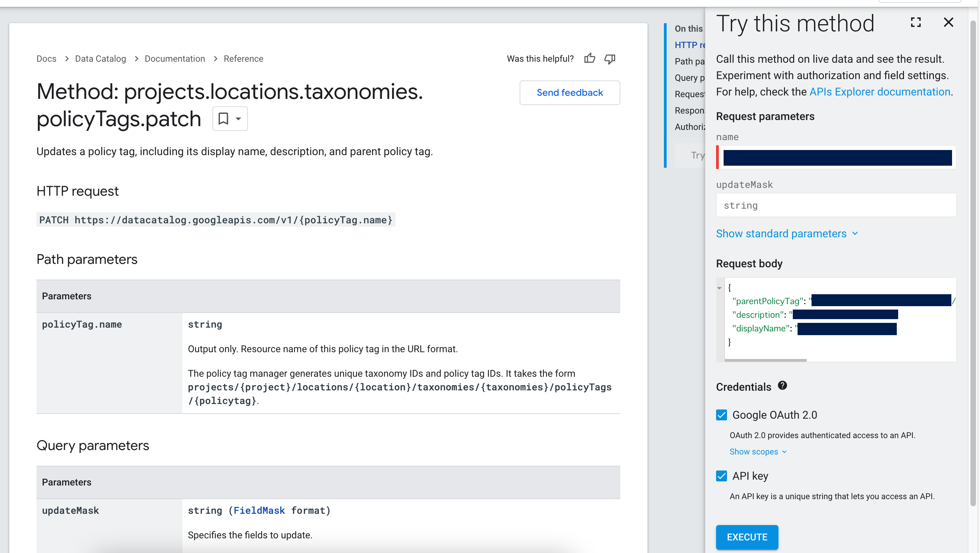Viewport: 980px width, 553px height.
Task: Click the Send feedback button
Action: click(x=569, y=92)
